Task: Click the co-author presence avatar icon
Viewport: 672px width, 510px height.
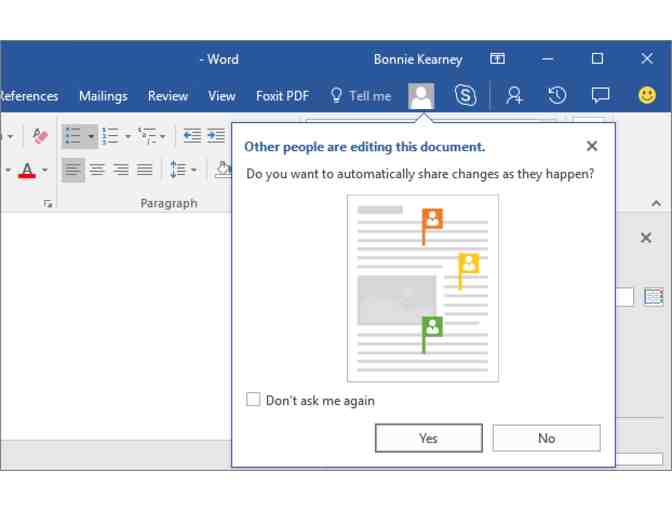Action: point(421,96)
